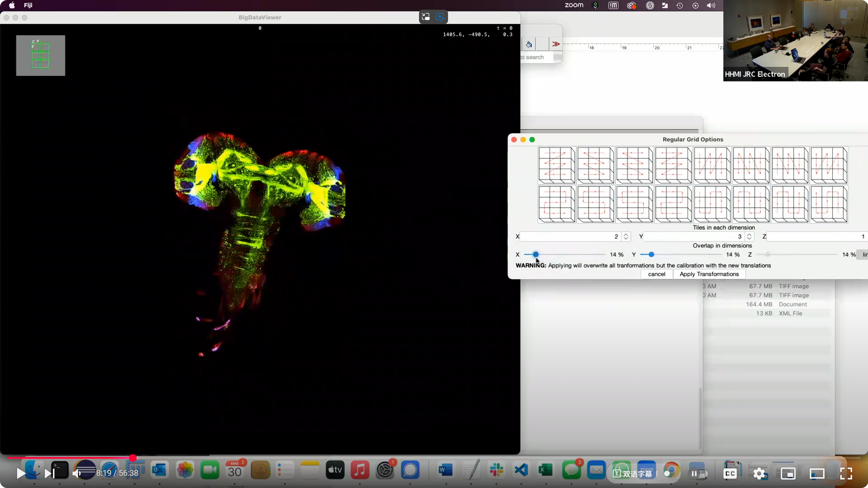
Task: Mute the video volume speaker
Action: pyautogui.click(x=76, y=474)
